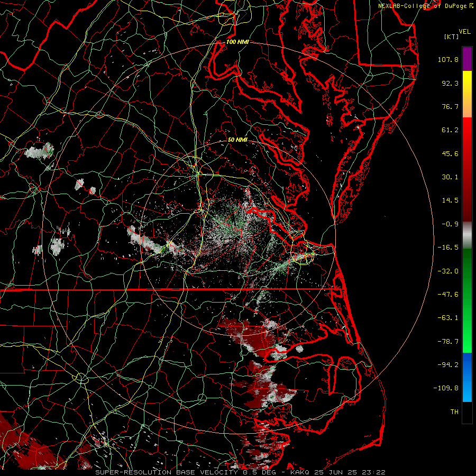Select the -94.2 velocity scale value
The height and width of the screenshot is (476, 476).
click(x=448, y=364)
